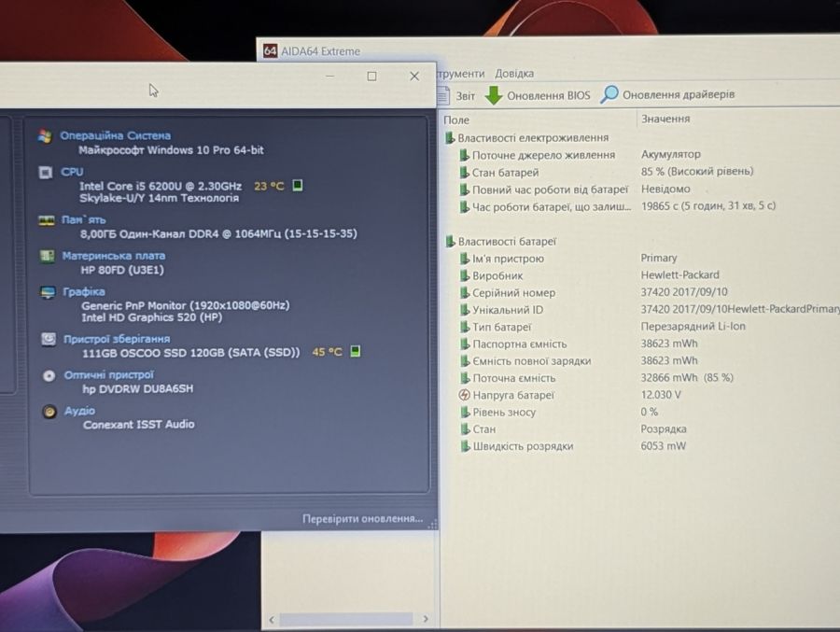The width and height of the screenshot is (840, 632).
Task: Open the Довідка menu in AIDA64
Action: 513,73
